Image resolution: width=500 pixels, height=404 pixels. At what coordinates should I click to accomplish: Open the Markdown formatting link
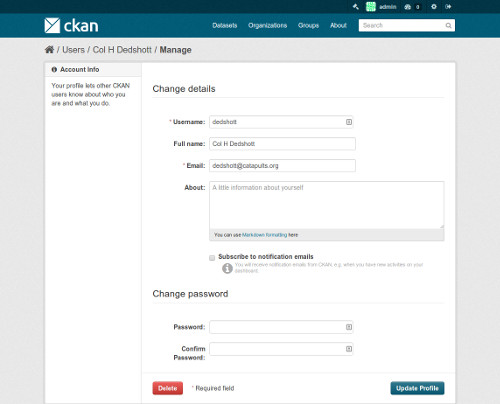pos(264,235)
